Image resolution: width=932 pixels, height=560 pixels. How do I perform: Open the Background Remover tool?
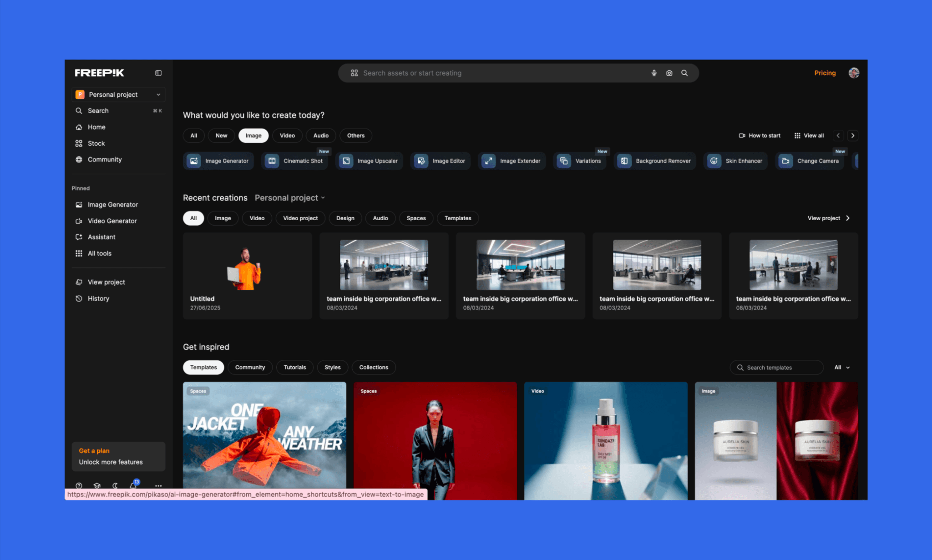coord(655,161)
